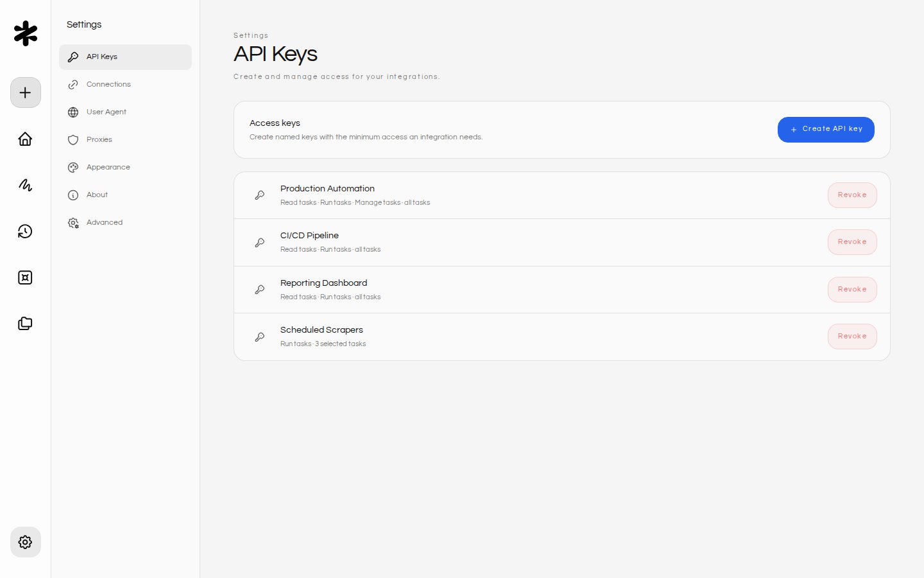This screenshot has width=924, height=578.
Task: Click the key icon beside Scheduled Scrapers
Action: click(x=260, y=337)
